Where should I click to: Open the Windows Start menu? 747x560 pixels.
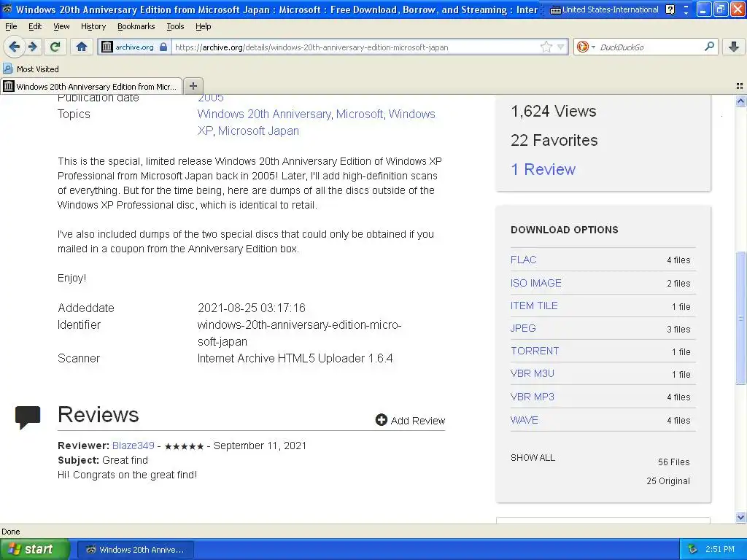35,549
